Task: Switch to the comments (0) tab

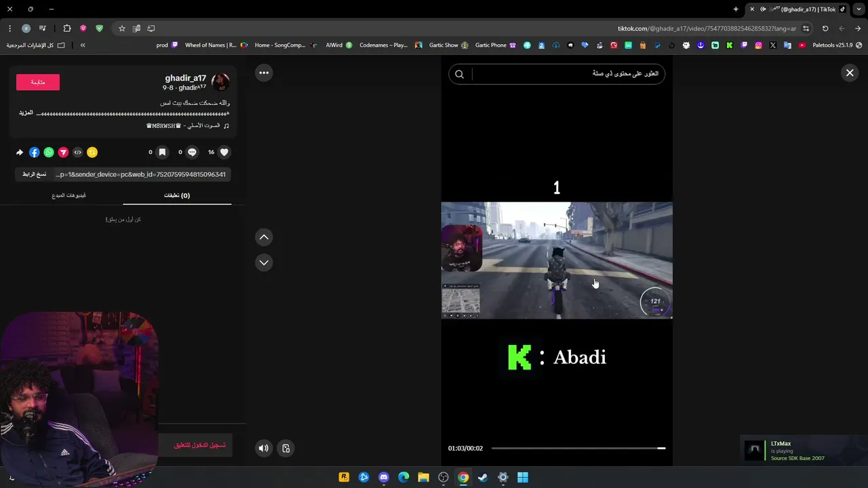Action: pyautogui.click(x=177, y=195)
